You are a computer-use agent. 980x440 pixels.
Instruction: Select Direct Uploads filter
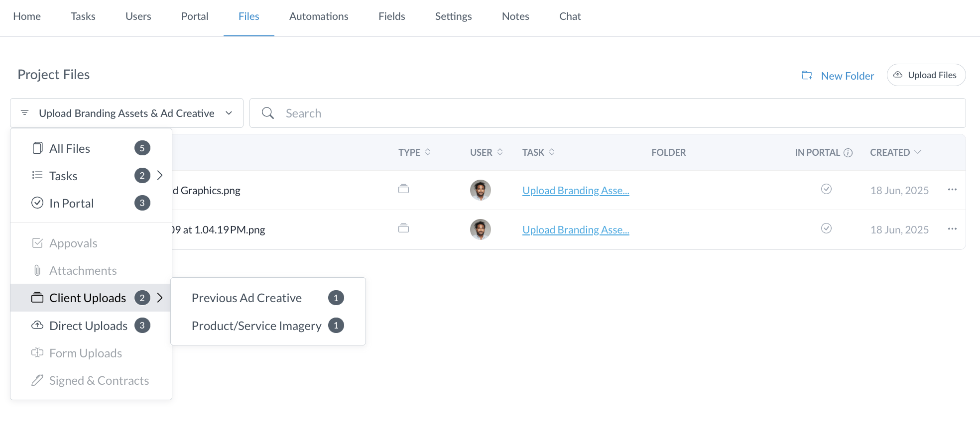pos(88,326)
